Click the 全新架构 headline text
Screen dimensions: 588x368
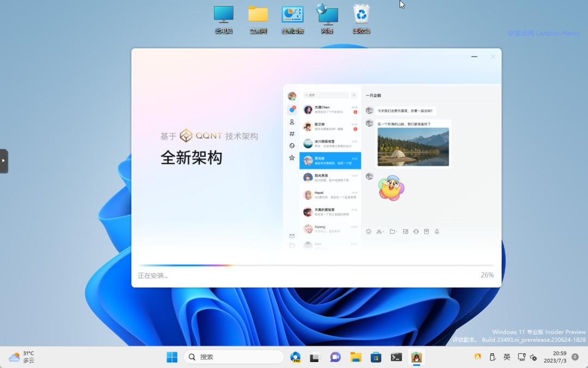pyautogui.click(x=191, y=158)
